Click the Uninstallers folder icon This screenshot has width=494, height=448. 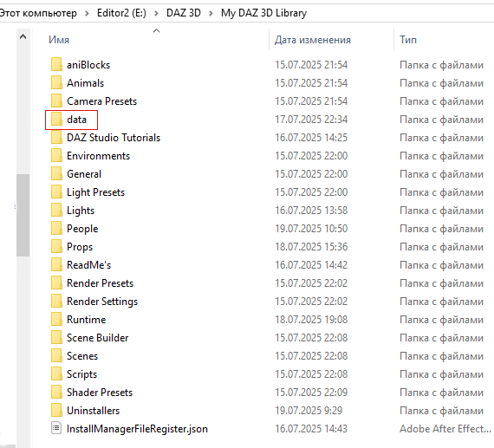[x=56, y=411]
